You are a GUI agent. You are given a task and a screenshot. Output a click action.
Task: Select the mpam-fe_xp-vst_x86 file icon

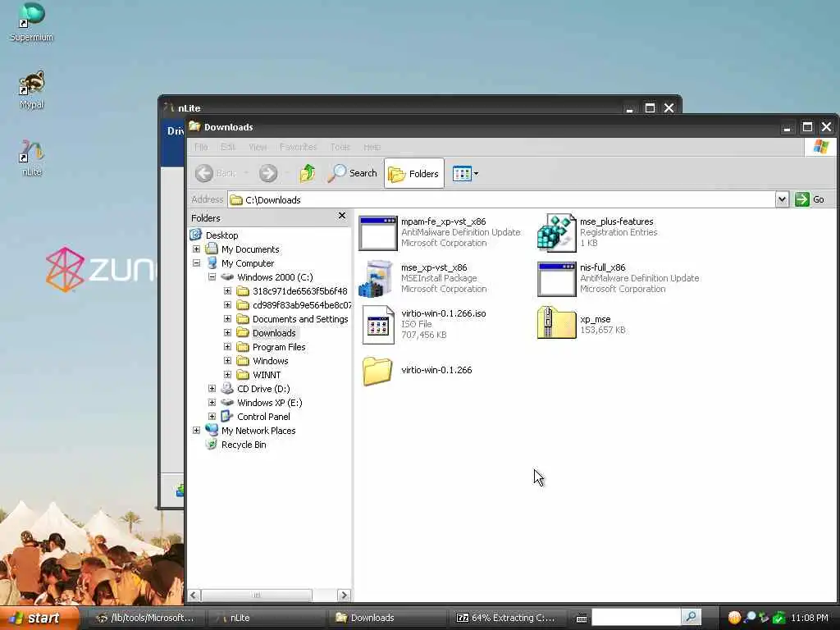(x=377, y=233)
